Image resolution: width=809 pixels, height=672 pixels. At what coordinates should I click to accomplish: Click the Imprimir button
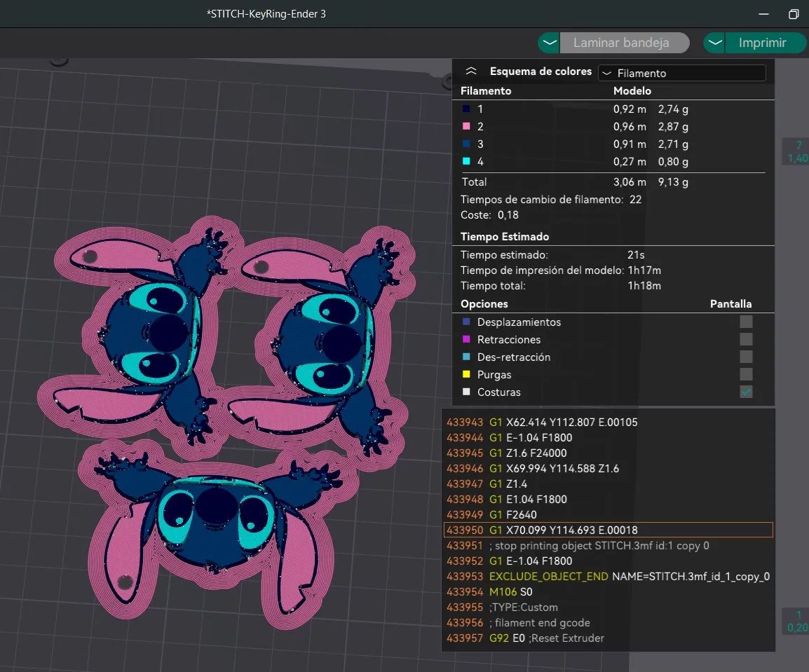[763, 43]
